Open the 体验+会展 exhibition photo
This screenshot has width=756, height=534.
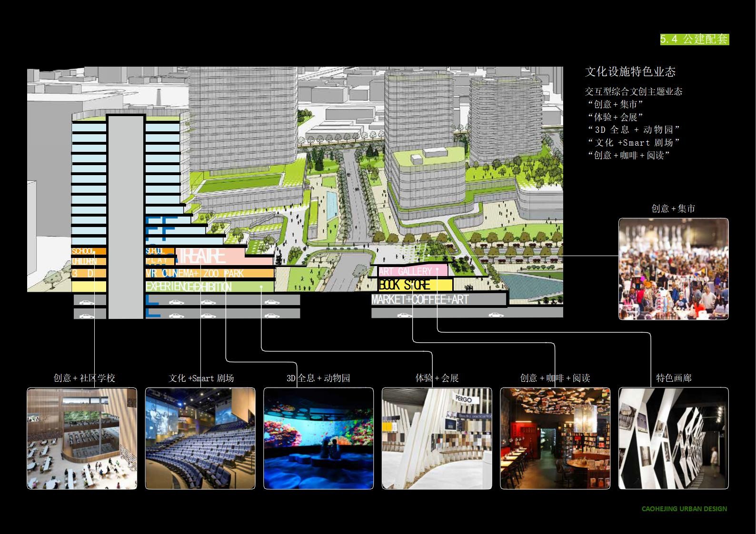point(437,438)
